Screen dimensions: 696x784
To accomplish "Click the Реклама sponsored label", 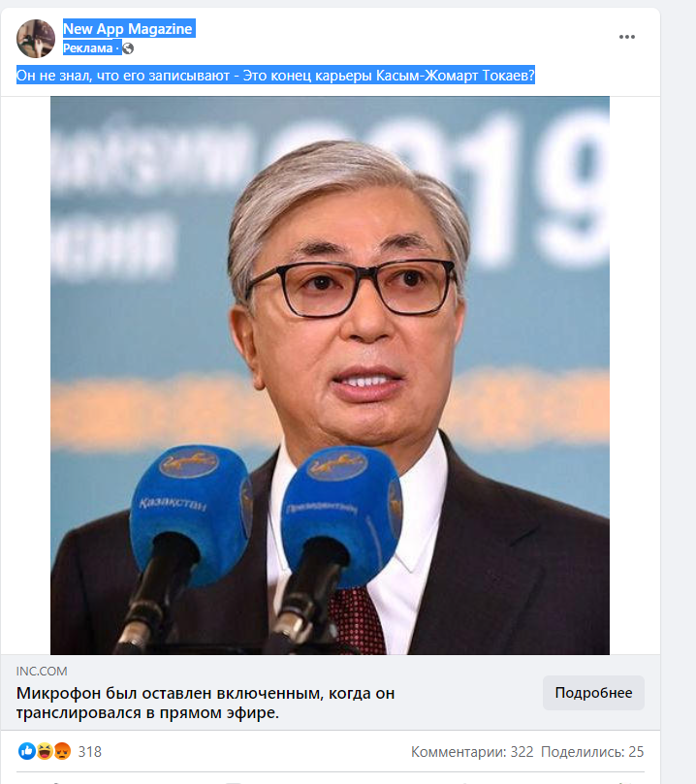I will pyautogui.click(x=88, y=48).
